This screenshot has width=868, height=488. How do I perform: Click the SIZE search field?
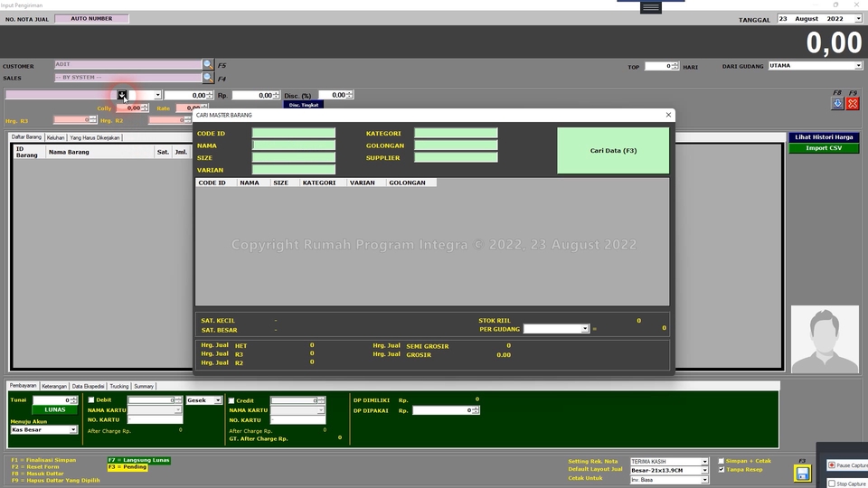coord(293,157)
